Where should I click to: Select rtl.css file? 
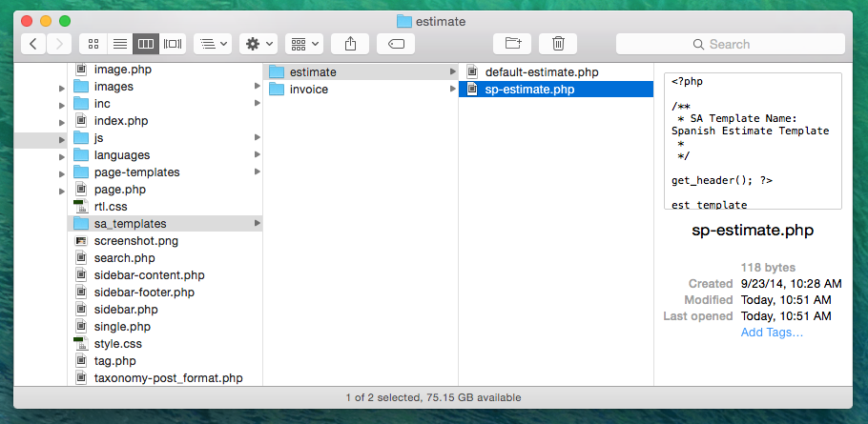(x=165, y=206)
